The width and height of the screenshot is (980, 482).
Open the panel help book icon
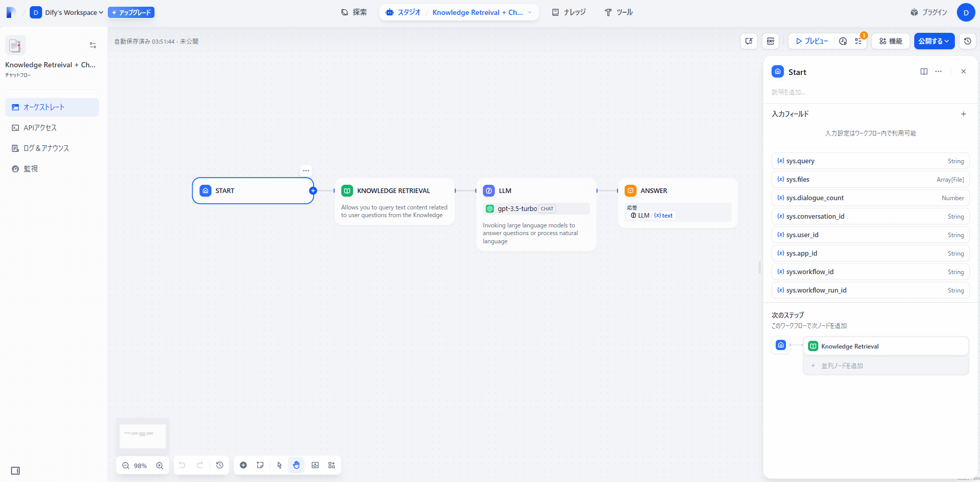924,72
